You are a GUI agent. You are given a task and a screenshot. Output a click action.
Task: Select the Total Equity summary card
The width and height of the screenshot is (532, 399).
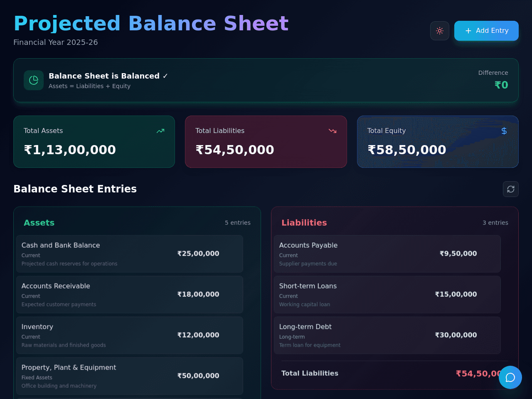tap(438, 142)
